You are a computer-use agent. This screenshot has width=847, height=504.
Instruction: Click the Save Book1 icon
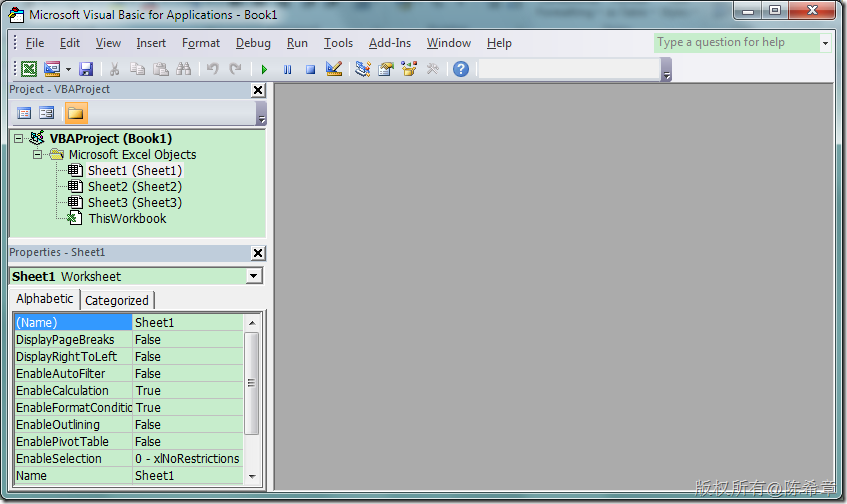(86, 69)
